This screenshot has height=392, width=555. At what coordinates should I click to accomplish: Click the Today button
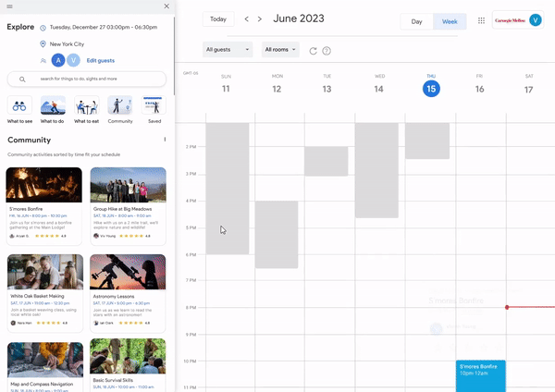click(218, 19)
